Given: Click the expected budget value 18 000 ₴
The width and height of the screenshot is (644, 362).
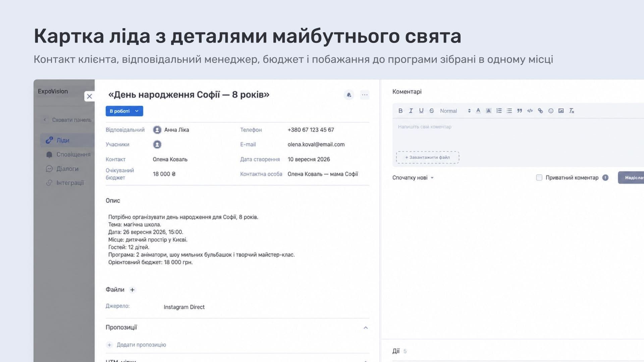Looking at the screenshot, I should tap(164, 174).
